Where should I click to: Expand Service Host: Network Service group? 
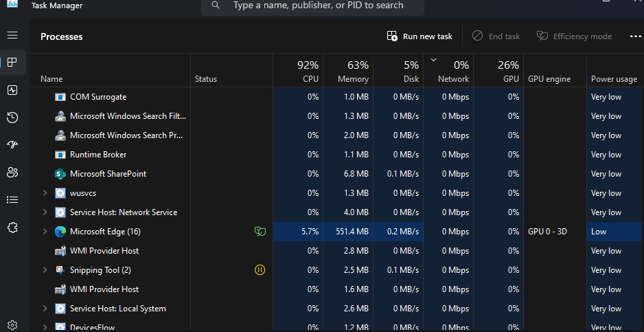[x=45, y=212]
